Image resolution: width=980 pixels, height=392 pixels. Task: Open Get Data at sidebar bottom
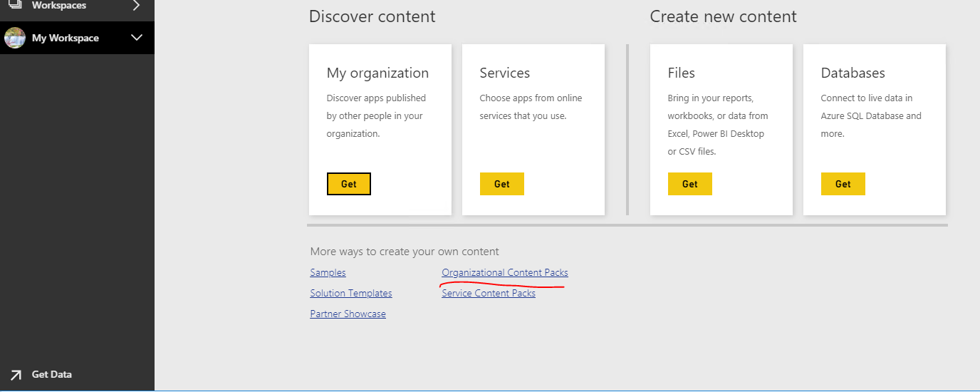pos(52,375)
